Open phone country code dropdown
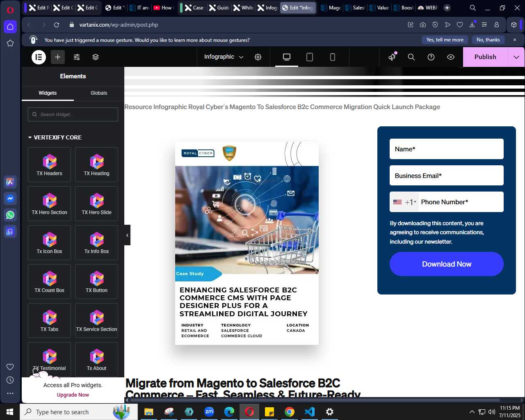The height and width of the screenshot is (420, 525). pyautogui.click(x=404, y=202)
